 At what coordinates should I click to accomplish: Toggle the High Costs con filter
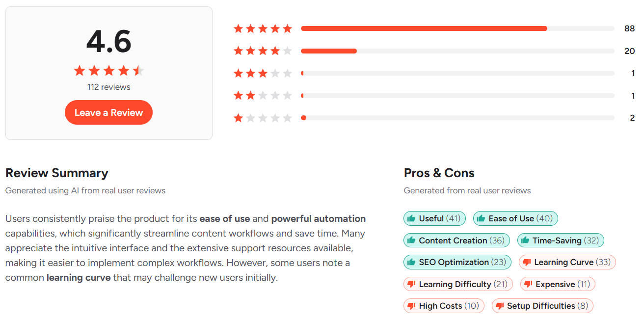tap(443, 305)
